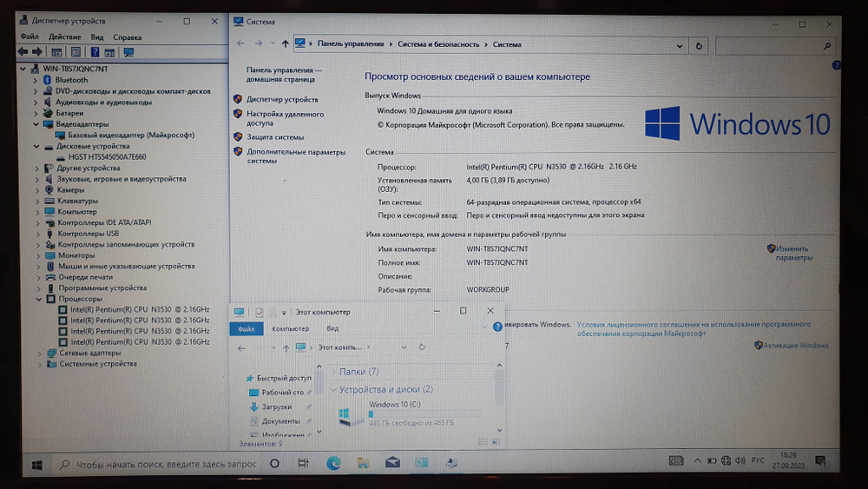Open Защита системы link
This screenshot has height=489, width=868.
pos(275,136)
